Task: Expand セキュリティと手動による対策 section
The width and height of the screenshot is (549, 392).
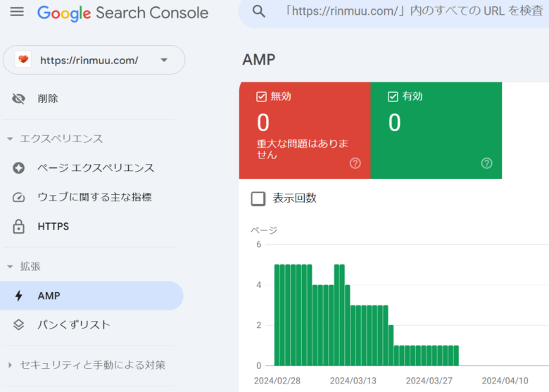Action: [x=10, y=365]
